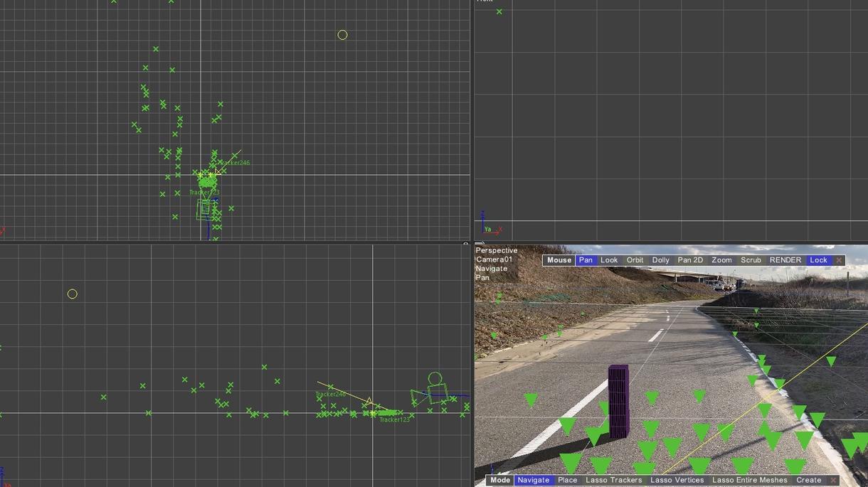
Task: Select Tracker246 label in top view
Action: pyautogui.click(x=234, y=163)
